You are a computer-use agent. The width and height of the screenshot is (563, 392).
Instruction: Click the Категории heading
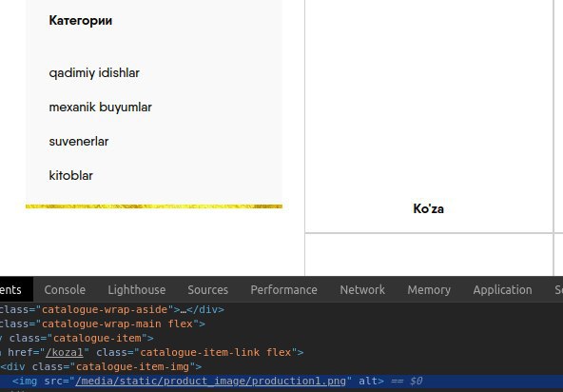[81, 21]
